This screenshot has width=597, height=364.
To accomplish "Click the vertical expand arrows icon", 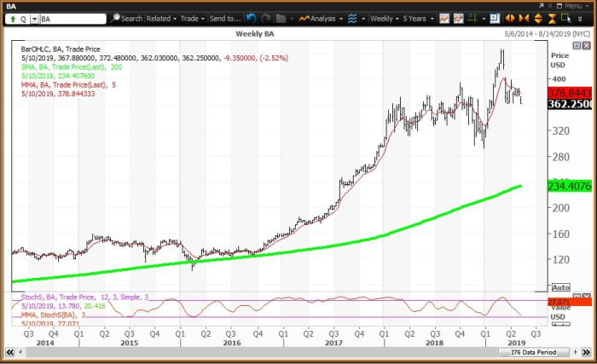I will click(538, 18).
